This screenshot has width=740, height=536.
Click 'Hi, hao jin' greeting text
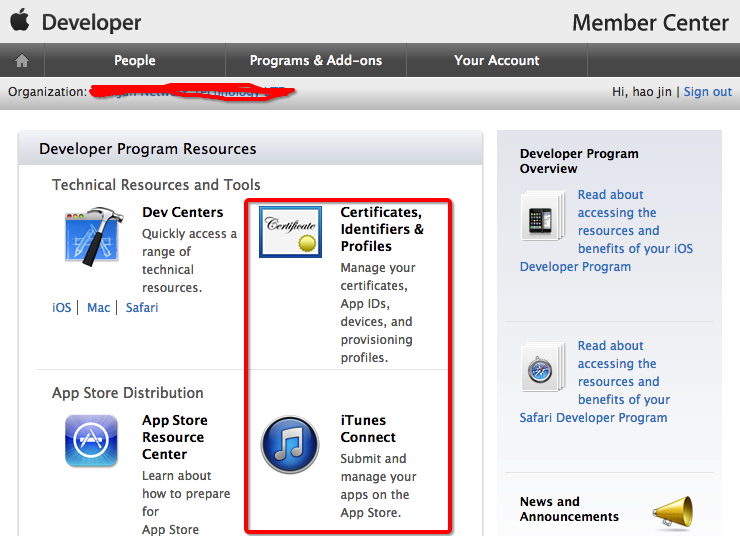[642, 92]
